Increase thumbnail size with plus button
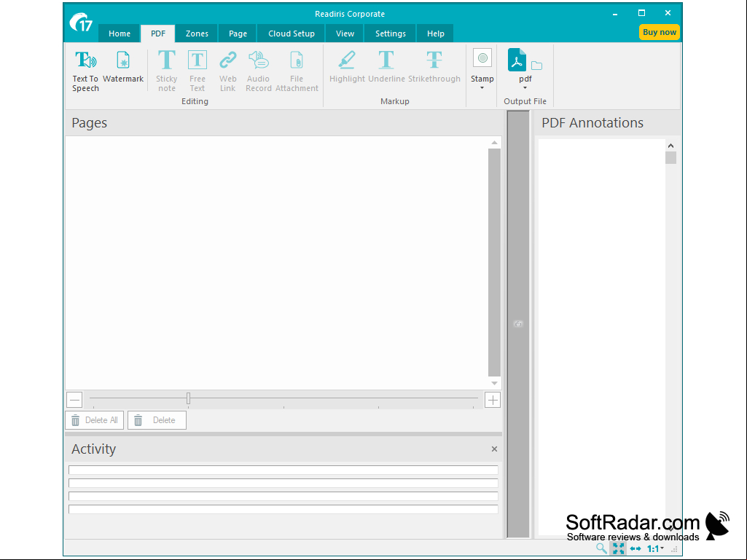This screenshot has width=747, height=560. (x=493, y=400)
